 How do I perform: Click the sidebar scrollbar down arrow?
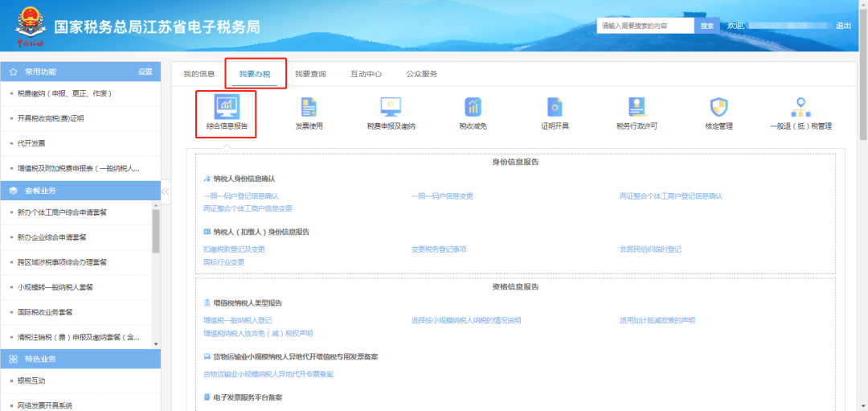click(x=156, y=344)
